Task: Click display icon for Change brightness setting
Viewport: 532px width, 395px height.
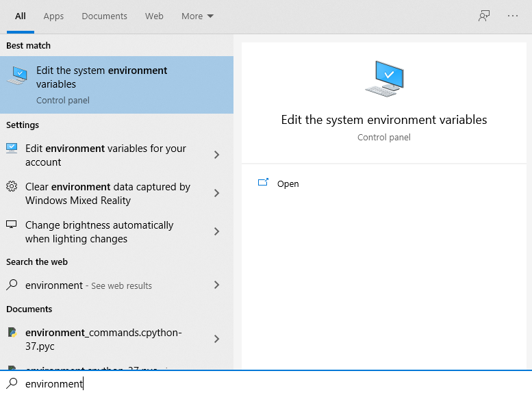Action: (x=12, y=225)
